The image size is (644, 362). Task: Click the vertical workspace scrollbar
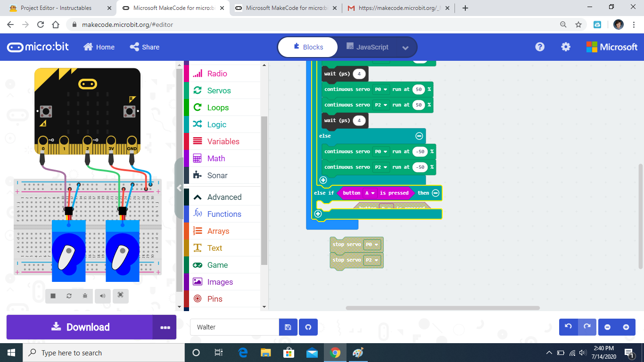pyautogui.click(x=640, y=215)
